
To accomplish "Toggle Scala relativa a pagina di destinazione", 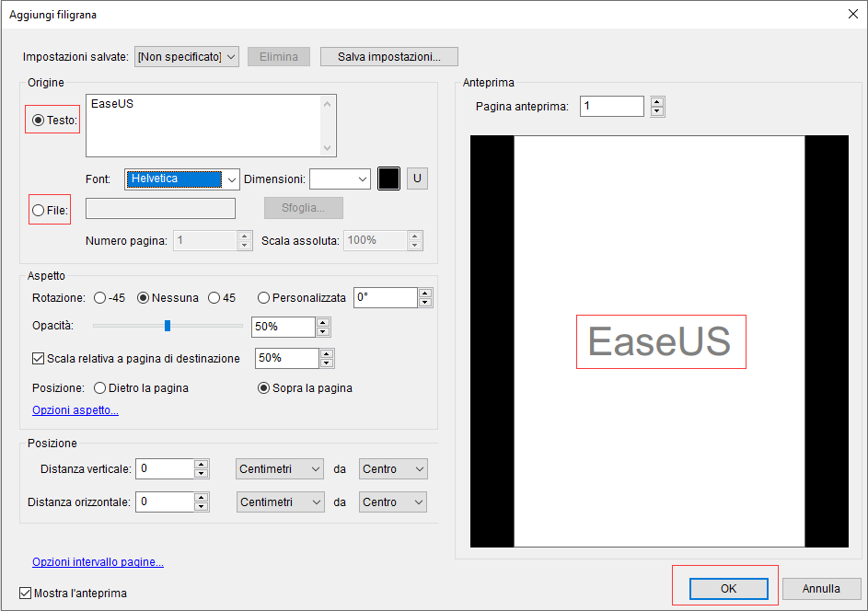I will (x=39, y=358).
